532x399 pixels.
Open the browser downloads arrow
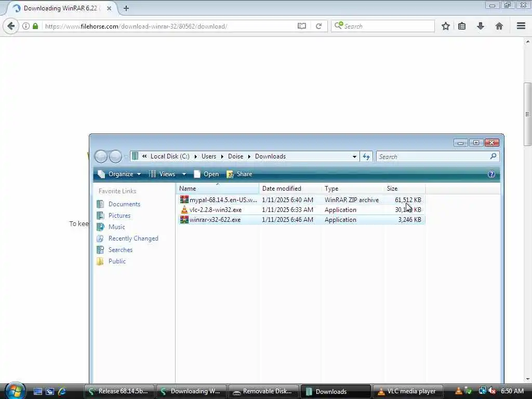481,26
